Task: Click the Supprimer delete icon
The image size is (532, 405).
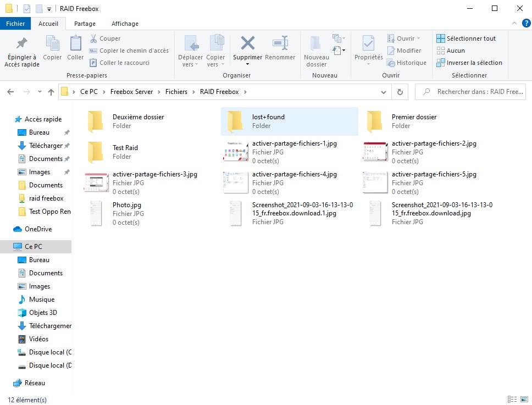Action: point(247,43)
